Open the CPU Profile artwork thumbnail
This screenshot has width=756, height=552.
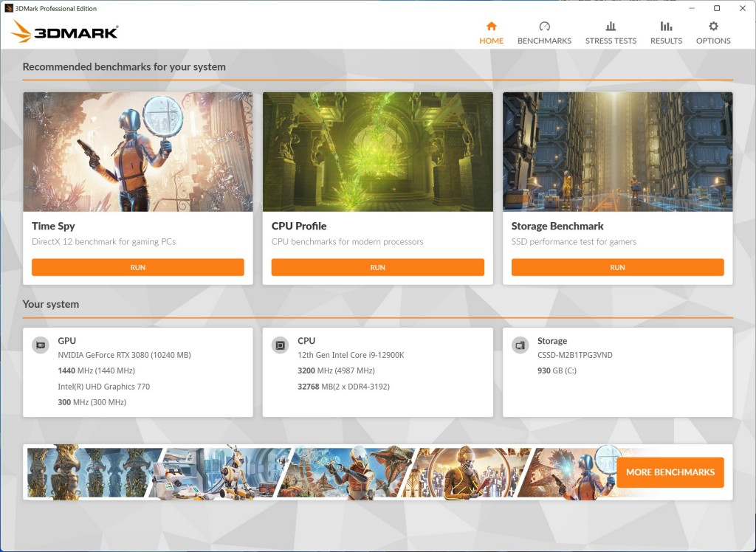tap(377, 152)
